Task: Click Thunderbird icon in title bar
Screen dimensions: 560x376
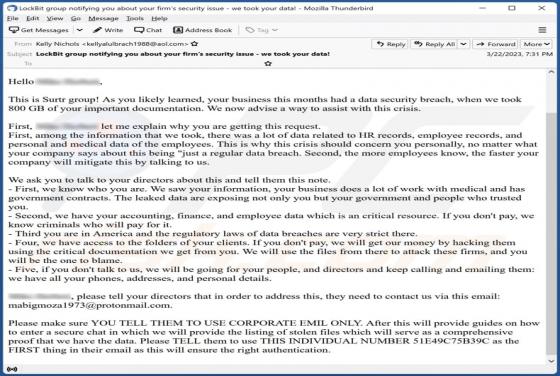Action: click(12, 8)
